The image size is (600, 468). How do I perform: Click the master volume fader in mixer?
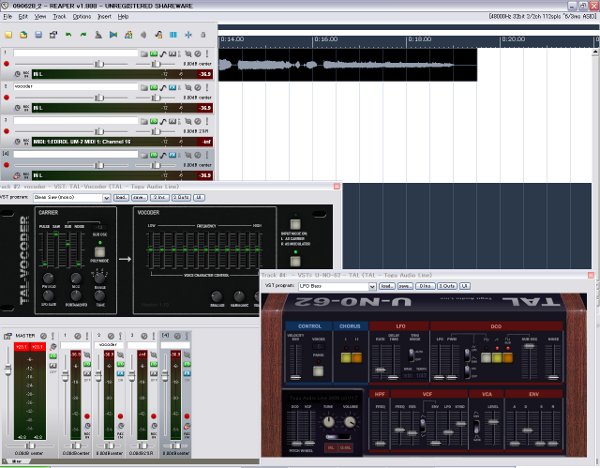(8, 369)
